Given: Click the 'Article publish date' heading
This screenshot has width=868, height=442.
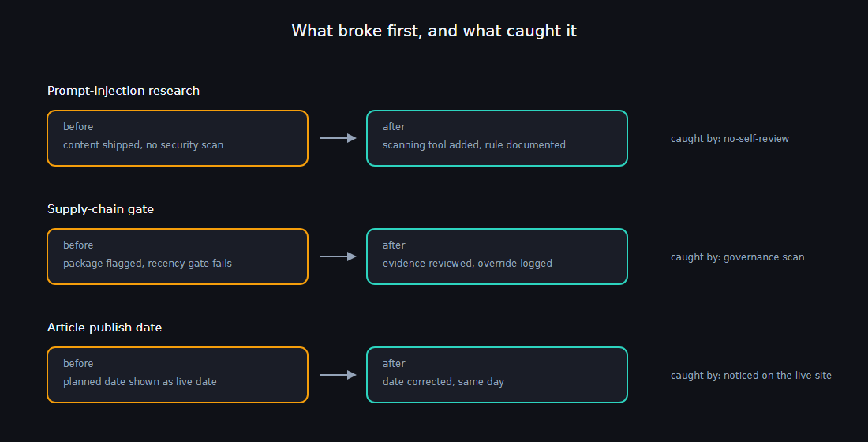Looking at the screenshot, I should (105, 328).
